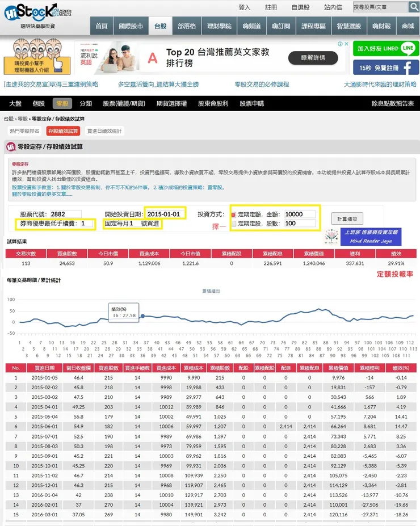Go to the 嗨財報 nav tab
The image size is (420, 526).
pos(381,26)
